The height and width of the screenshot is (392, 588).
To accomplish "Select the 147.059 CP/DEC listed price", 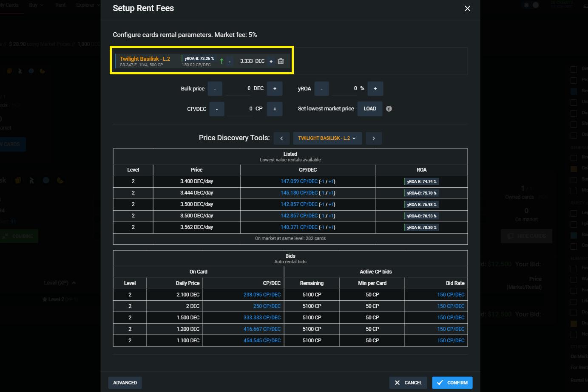I will [299, 181].
